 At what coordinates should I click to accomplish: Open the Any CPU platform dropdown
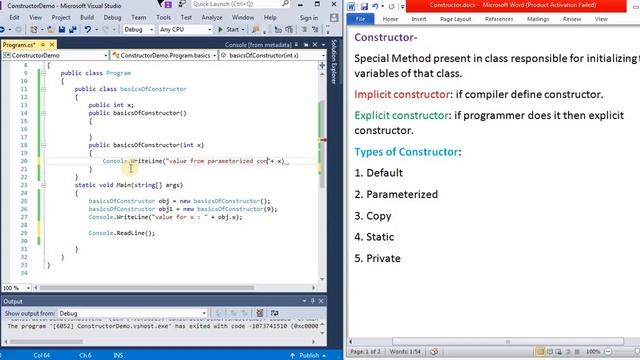click(x=185, y=29)
